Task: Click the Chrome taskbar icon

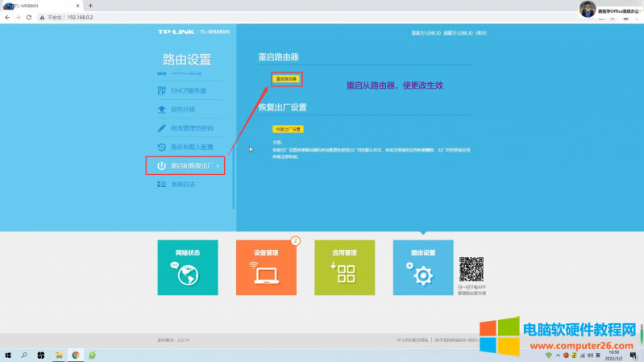Action: [x=75, y=355]
